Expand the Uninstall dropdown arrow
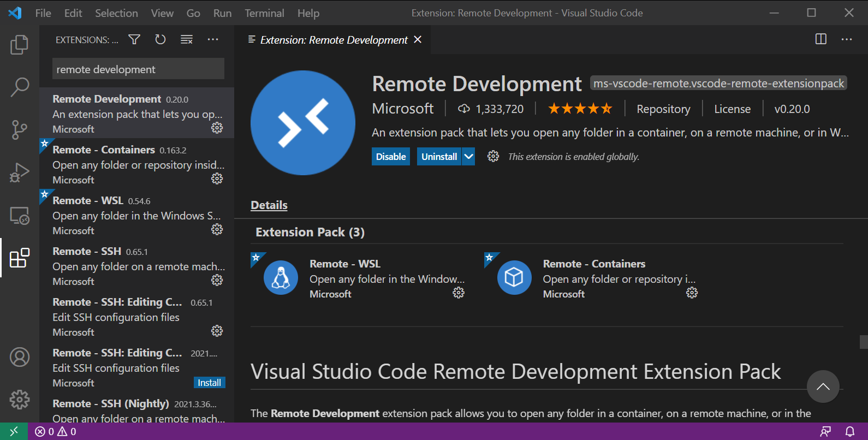This screenshot has height=440, width=868. pyautogui.click(x=468, y=157)
